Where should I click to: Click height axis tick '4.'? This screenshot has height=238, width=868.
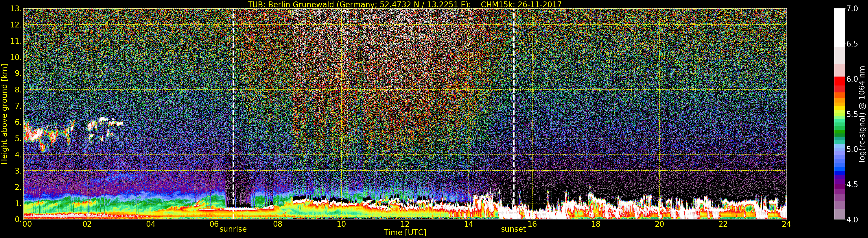pyautogui.click(x=18, y=155)
